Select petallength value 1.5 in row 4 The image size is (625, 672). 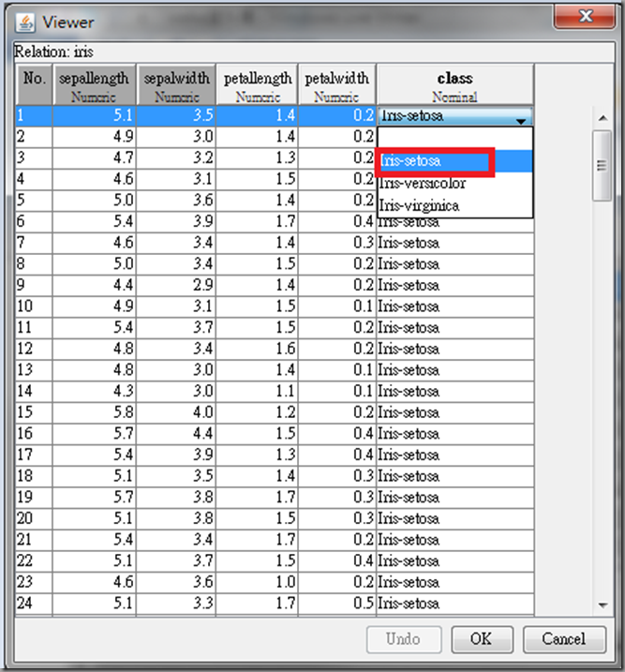(x=257, y=179)
